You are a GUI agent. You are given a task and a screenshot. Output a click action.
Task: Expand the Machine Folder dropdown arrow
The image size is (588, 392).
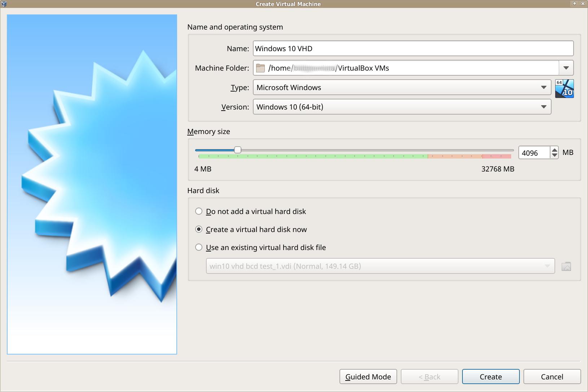566,68
